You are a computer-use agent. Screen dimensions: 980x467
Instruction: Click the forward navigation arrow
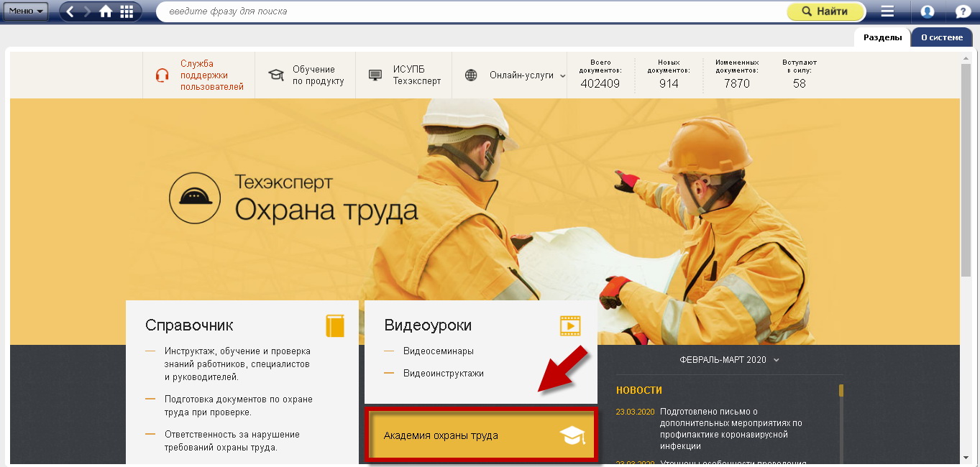[x=88, y=11]
